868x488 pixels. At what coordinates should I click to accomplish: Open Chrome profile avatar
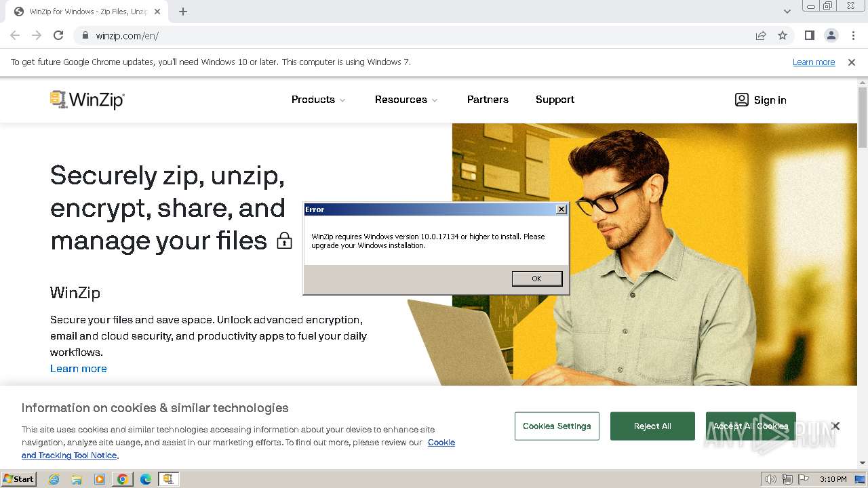click(x=831, y=35)
